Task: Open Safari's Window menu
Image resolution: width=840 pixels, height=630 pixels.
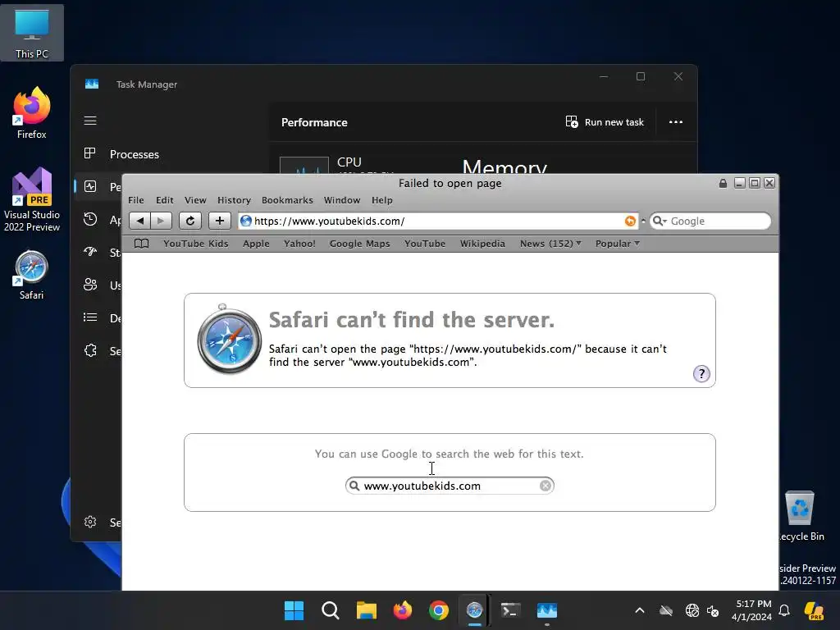Action: [342, 200]
